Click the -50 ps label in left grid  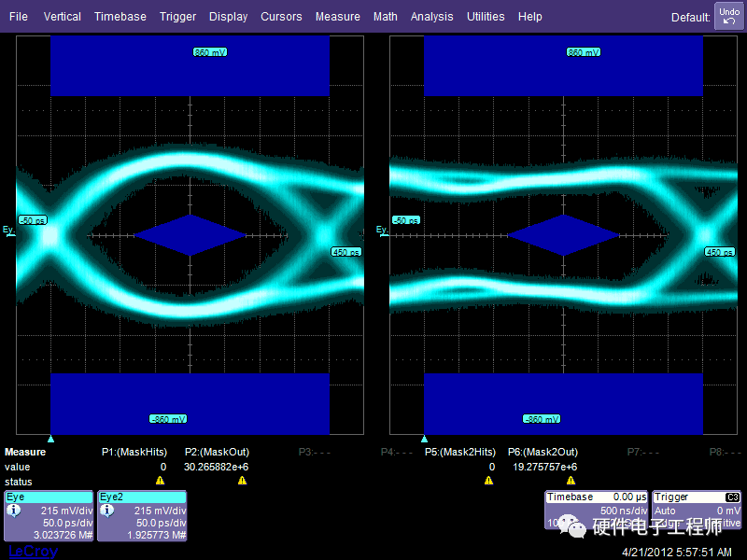(33, 220)
